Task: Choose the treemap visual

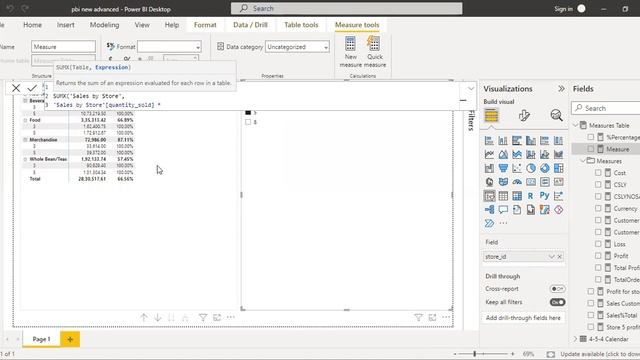Action: pyautogui.click(x=558, y=168)
